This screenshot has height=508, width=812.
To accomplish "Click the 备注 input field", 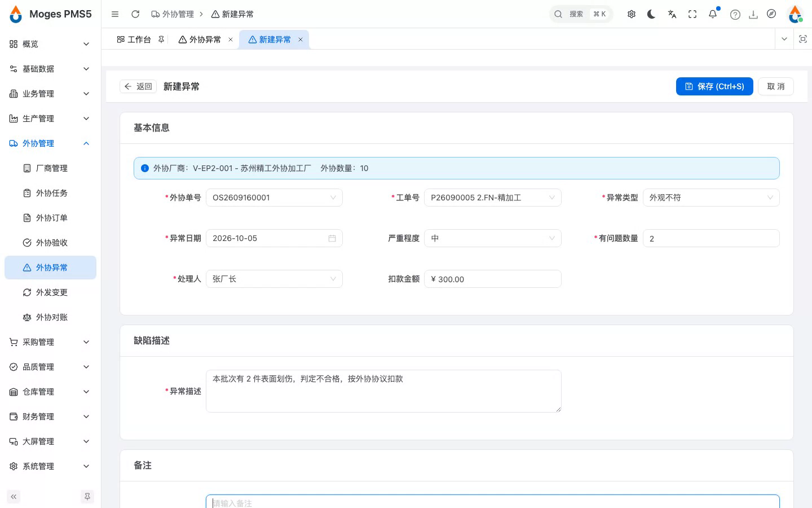I will pyautogui.click(x=493, y=502).
